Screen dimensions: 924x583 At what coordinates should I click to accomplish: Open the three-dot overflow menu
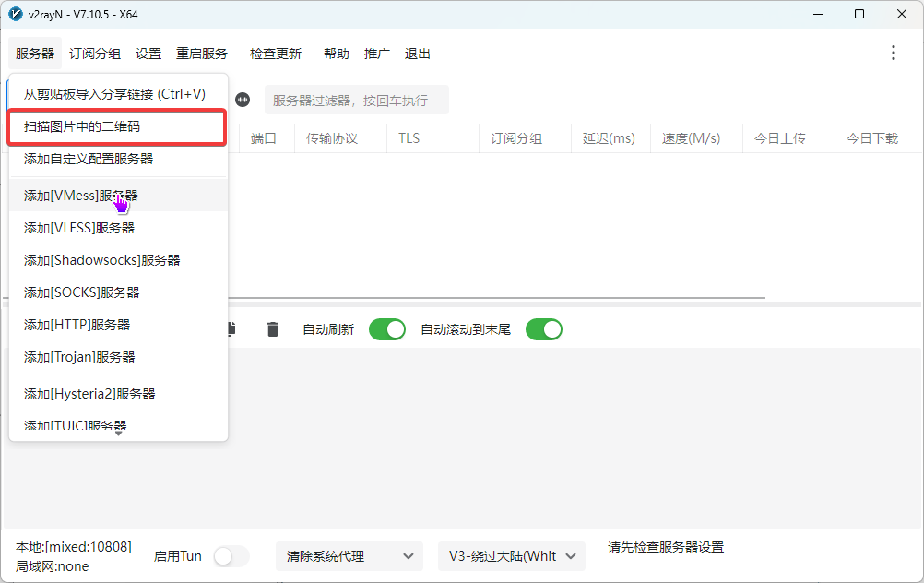893,53
